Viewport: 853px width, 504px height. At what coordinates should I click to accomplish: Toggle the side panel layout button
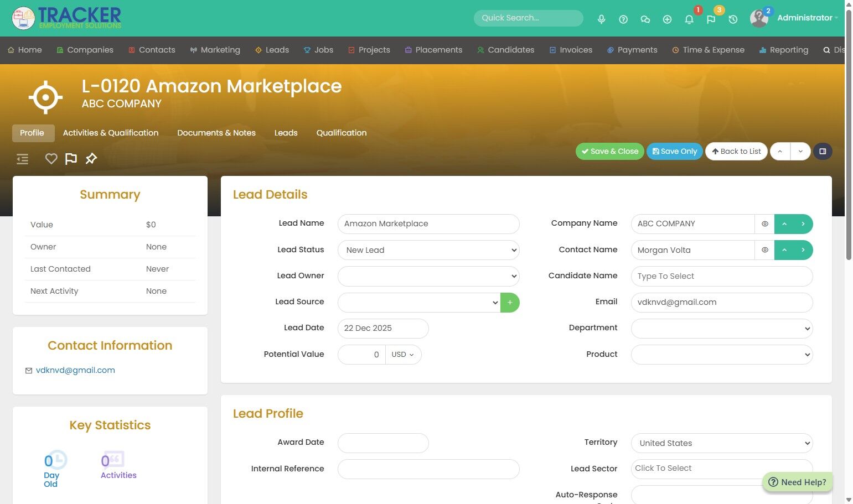823,151
